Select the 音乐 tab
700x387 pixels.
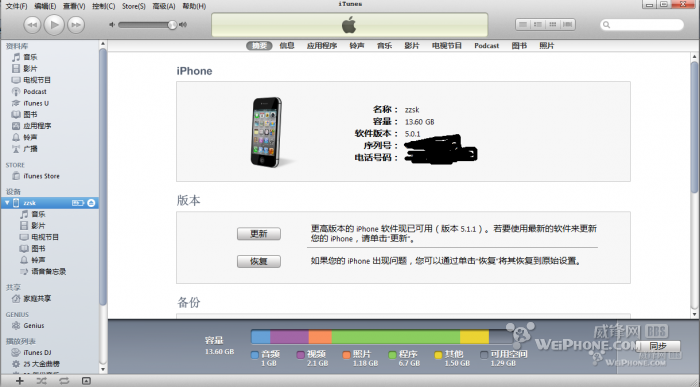384,46
